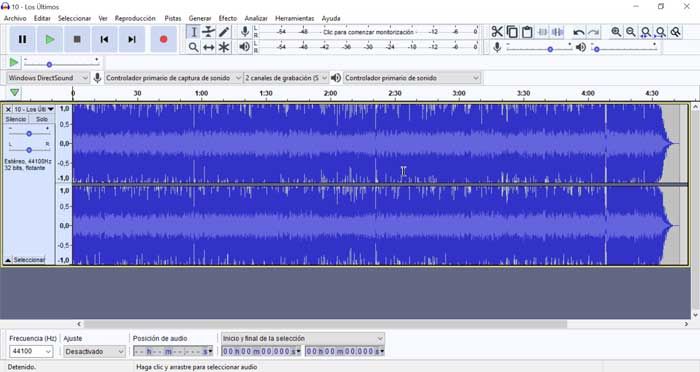The height and width of the screenshot is (372, 700).
Task: Choose the Multi-Tool (asterisk) tool
Action: tap(224, 47)
